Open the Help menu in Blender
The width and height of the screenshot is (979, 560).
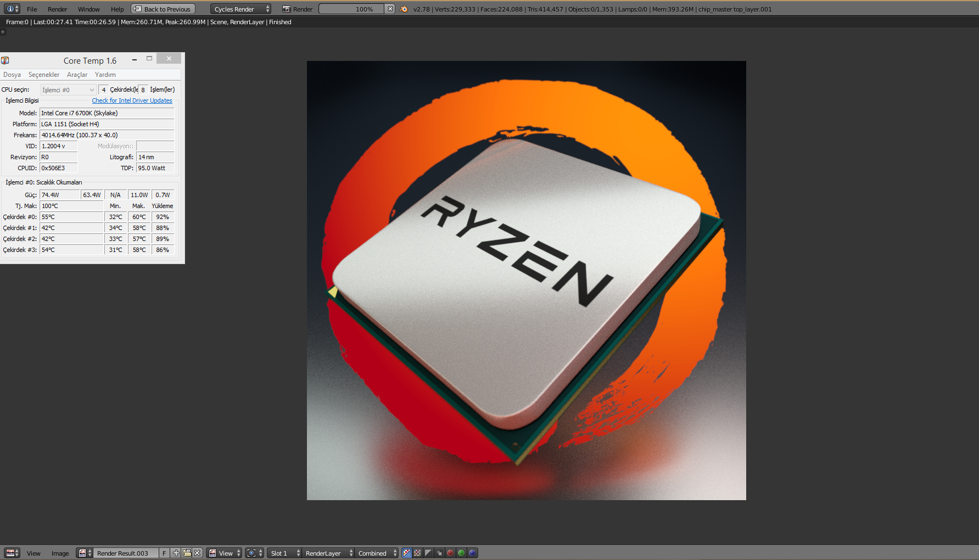pos(117,9)
